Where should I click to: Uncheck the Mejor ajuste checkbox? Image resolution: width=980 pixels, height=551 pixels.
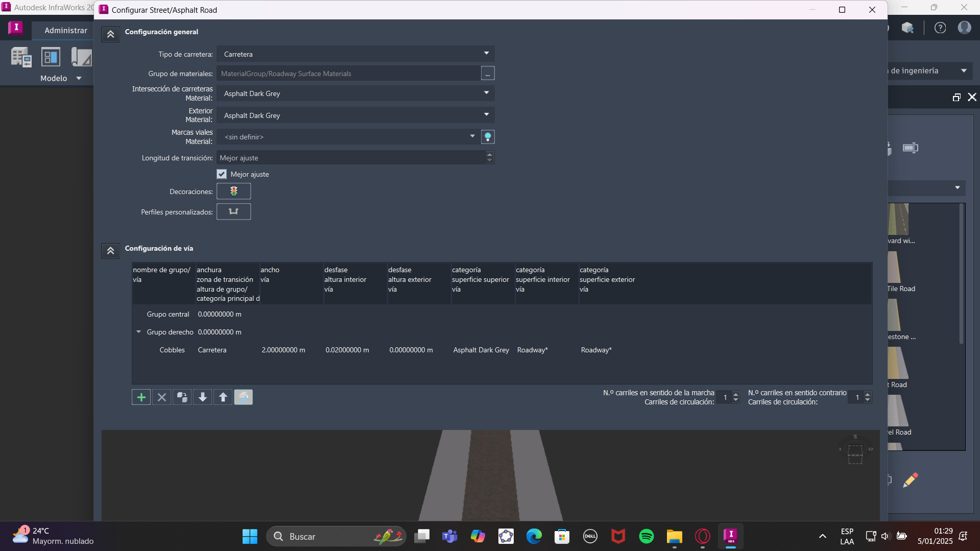(222, 174)
